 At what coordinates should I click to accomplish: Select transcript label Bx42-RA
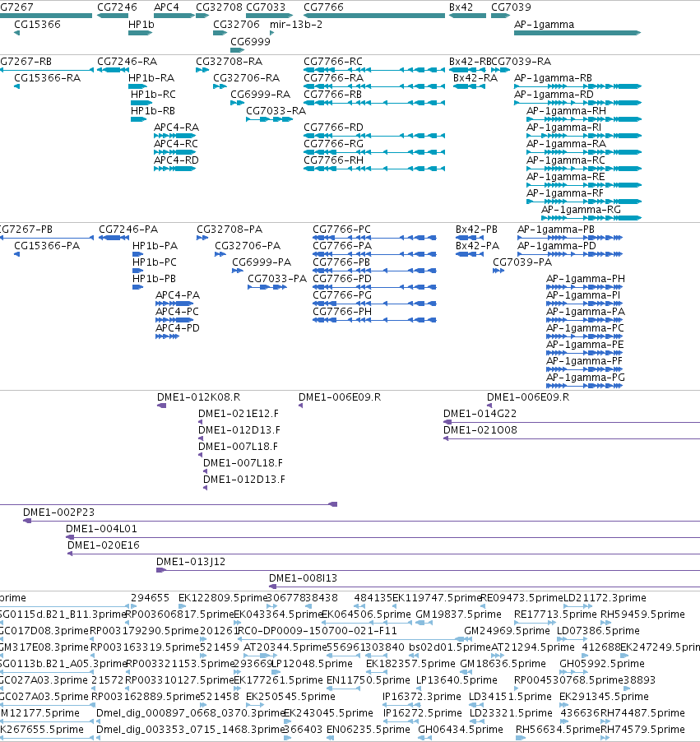pos(475,77)
